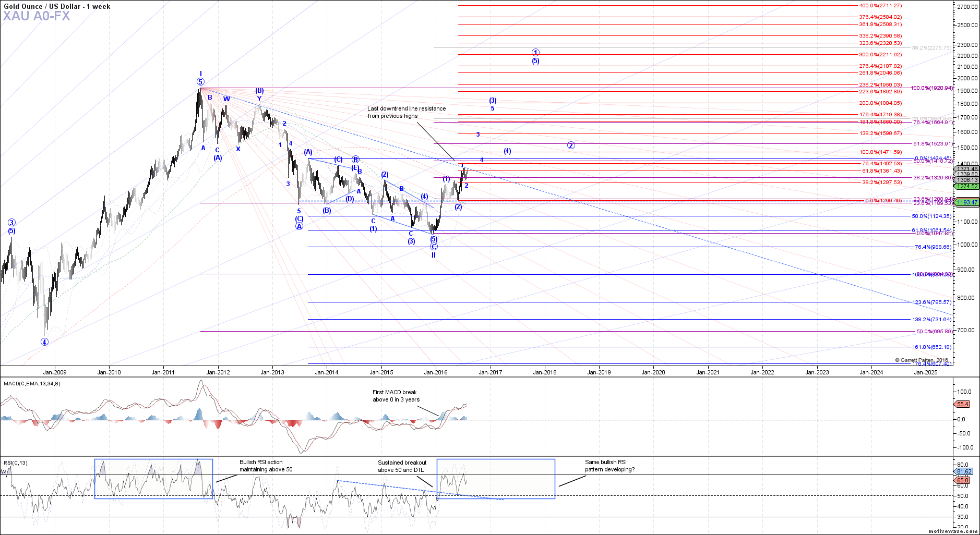Select the 'Bullish RSI action maintaining above 50' note
The height and width of the screenshot is (535, 980).
266,466
